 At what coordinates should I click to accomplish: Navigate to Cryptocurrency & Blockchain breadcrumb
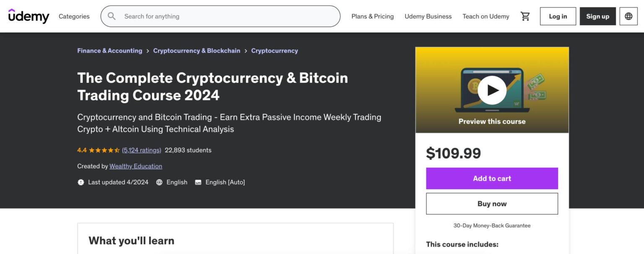tap(197, 50)
